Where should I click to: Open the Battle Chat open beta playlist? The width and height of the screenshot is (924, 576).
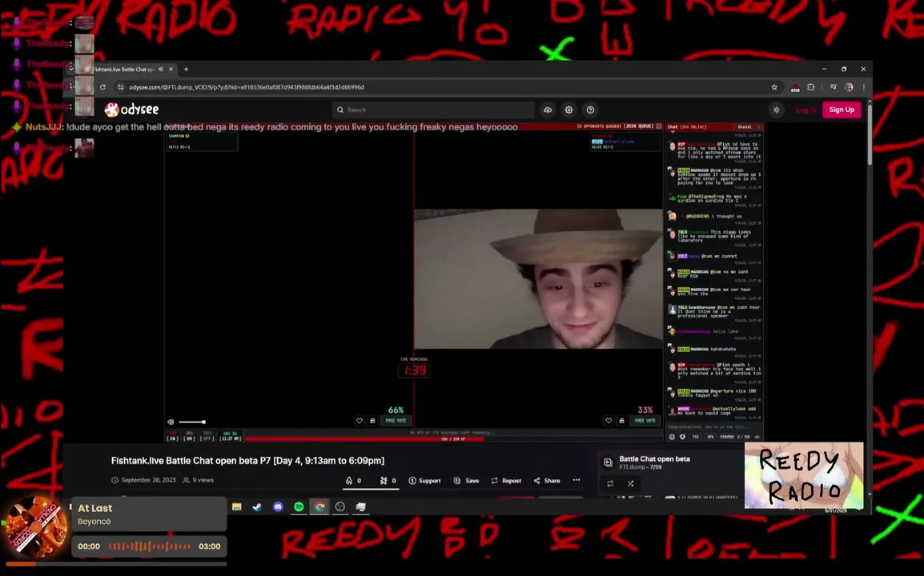[x=655, y=458]
